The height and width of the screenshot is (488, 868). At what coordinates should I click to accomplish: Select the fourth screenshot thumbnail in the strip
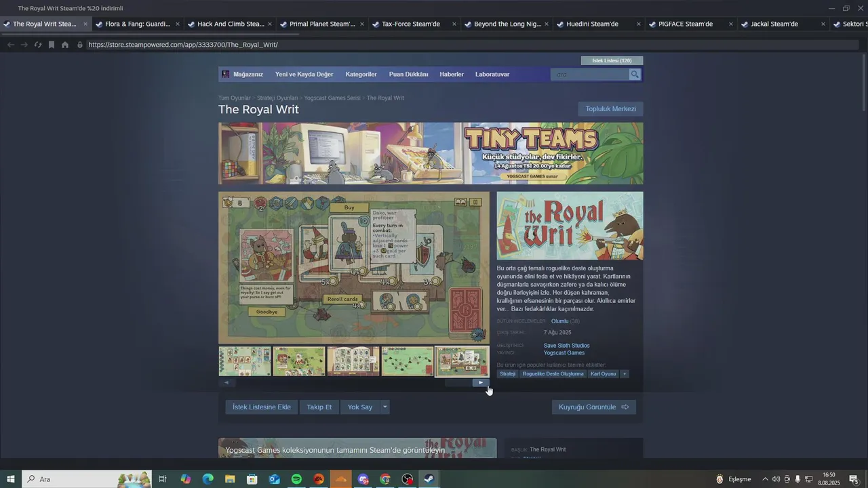(x=408, y=361)
